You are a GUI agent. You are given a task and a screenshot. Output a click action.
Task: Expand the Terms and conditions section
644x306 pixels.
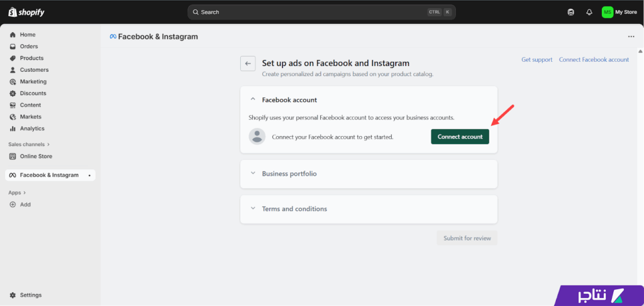point(253,209)
